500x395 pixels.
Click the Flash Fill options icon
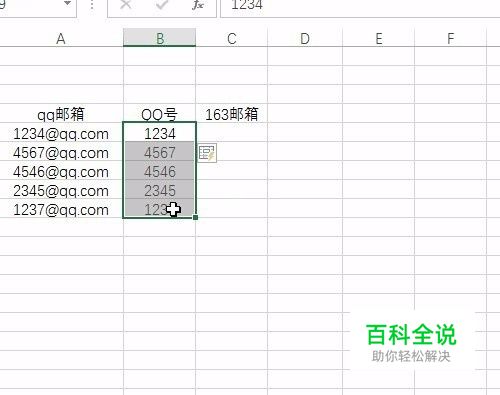pos(207,153)
